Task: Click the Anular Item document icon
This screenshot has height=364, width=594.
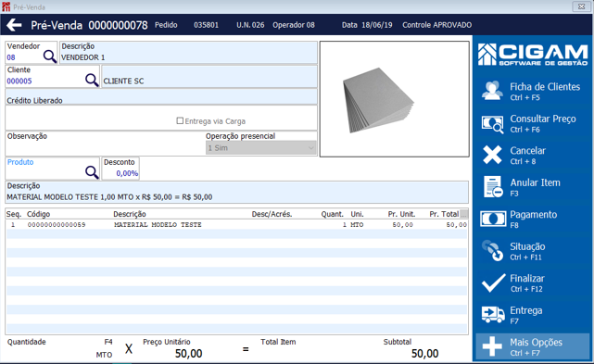Action: 493,187
